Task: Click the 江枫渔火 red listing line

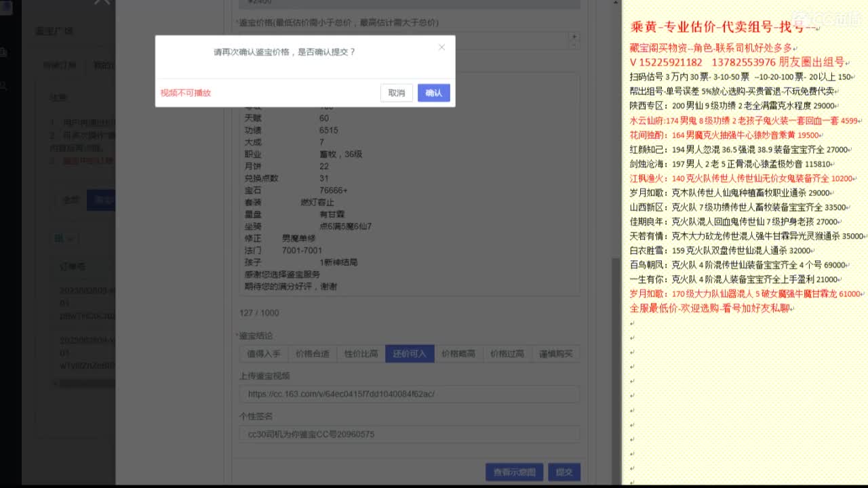Action: [743, 179]
